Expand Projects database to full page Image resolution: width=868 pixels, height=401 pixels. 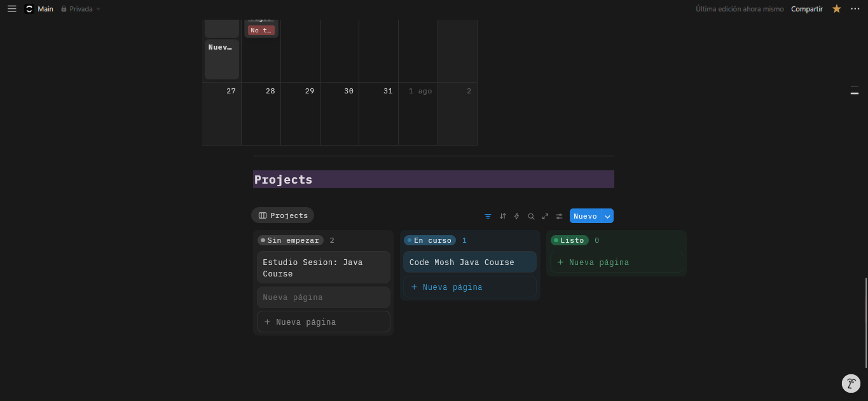pos(545,216)
